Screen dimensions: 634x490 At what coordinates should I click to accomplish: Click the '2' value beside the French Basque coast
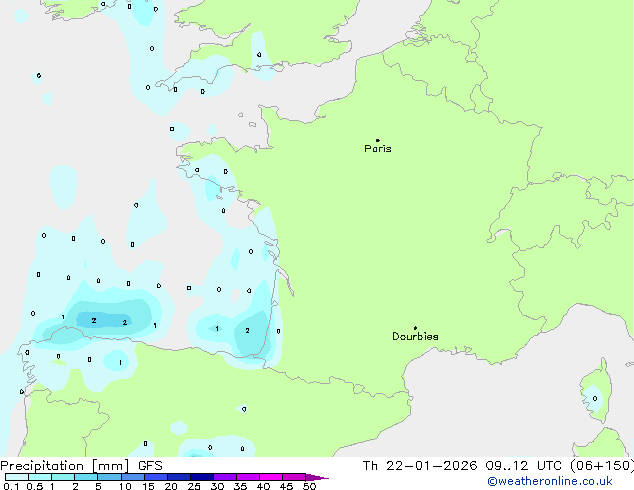(247, 330)
